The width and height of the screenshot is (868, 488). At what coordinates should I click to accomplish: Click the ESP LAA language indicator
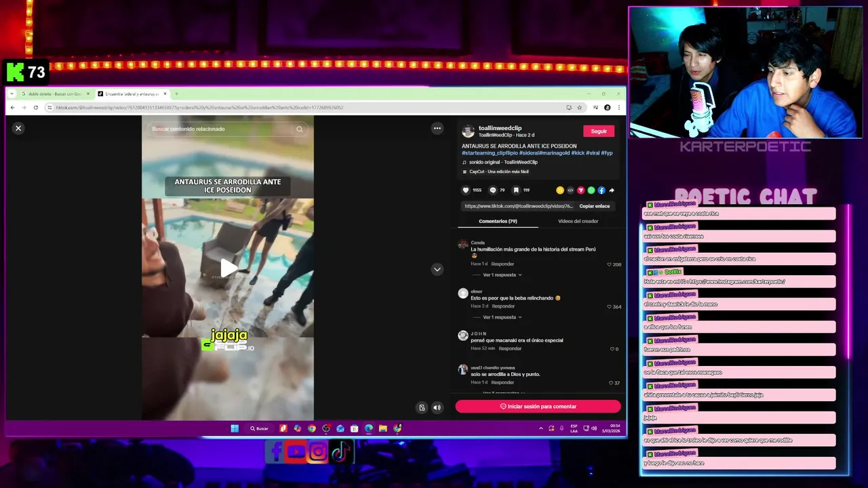[x=574, y=428]
